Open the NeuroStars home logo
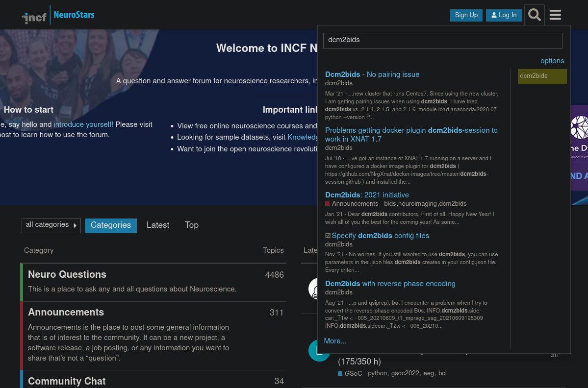Image resolution: width=588 pixels, height=388 pixels. pos(74,15)
